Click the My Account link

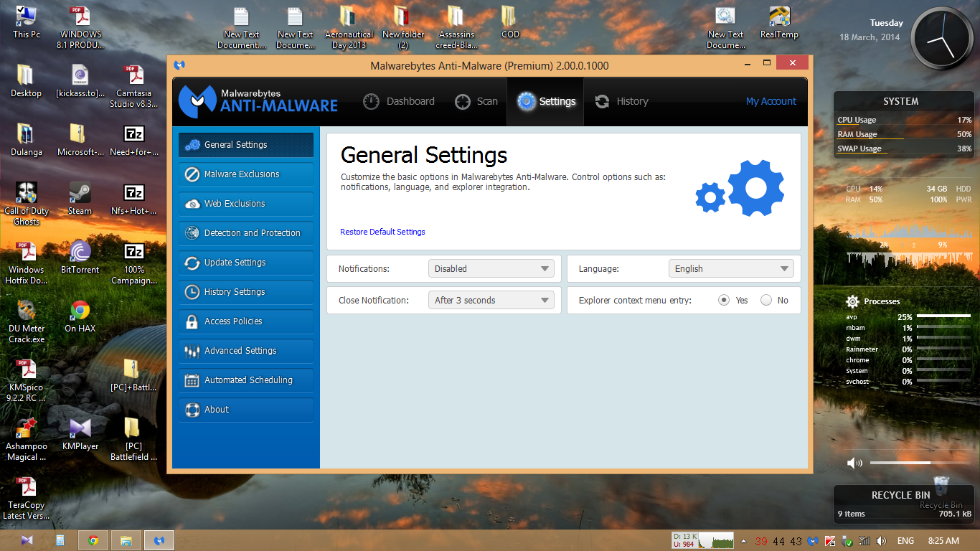pyautogui.click(x=771, y=101)
